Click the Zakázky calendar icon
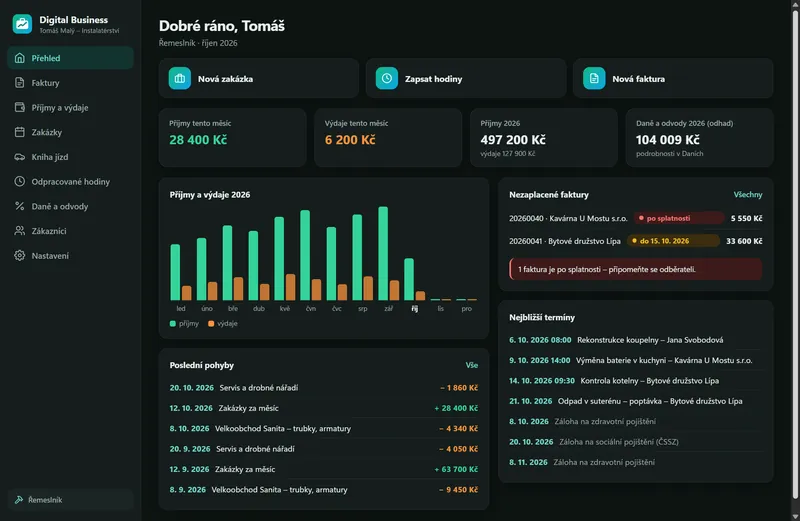This screenshot has width=800, height=521. pyautogui.click(x=19, y=132)
